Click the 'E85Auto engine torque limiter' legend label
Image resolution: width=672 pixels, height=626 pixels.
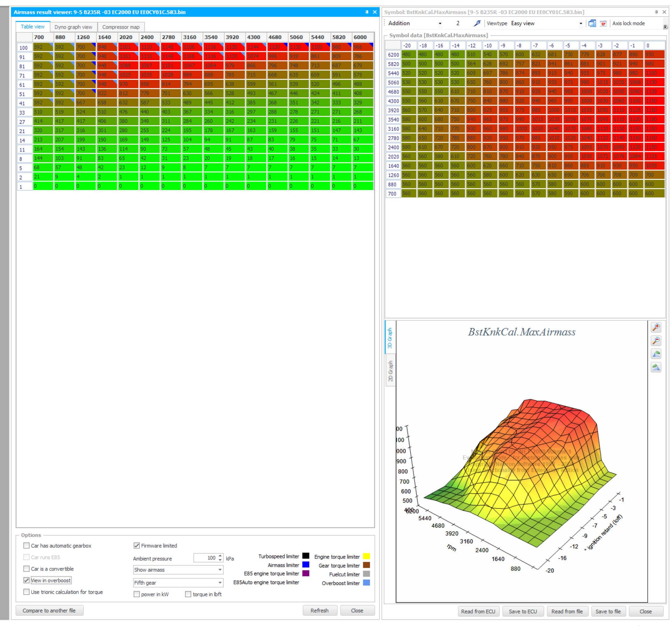[266, 582]
